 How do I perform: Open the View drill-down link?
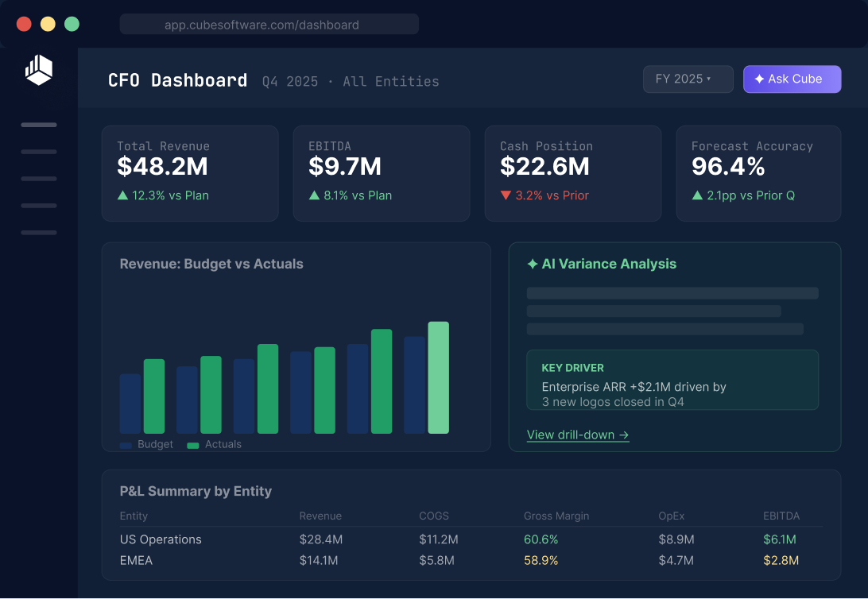point(578,435)
